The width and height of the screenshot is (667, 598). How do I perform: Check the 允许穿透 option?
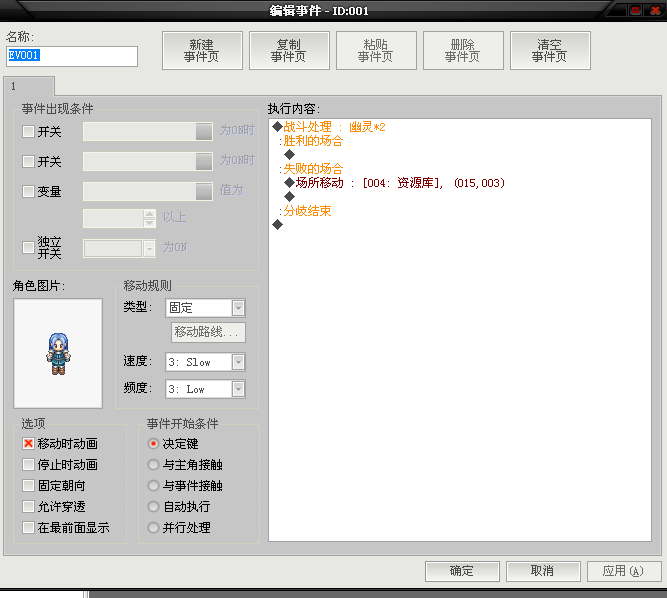pos(29,507)
